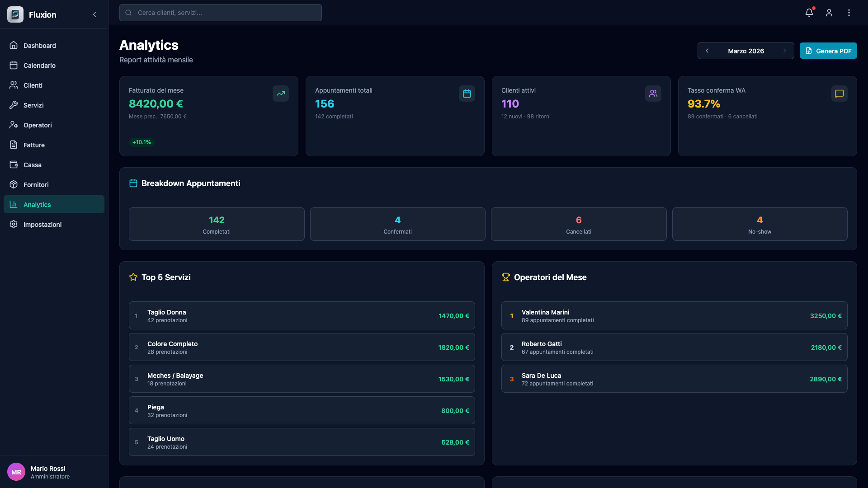Go to previous month with left arrow
The image size is (868, 488).
(708, 51)
